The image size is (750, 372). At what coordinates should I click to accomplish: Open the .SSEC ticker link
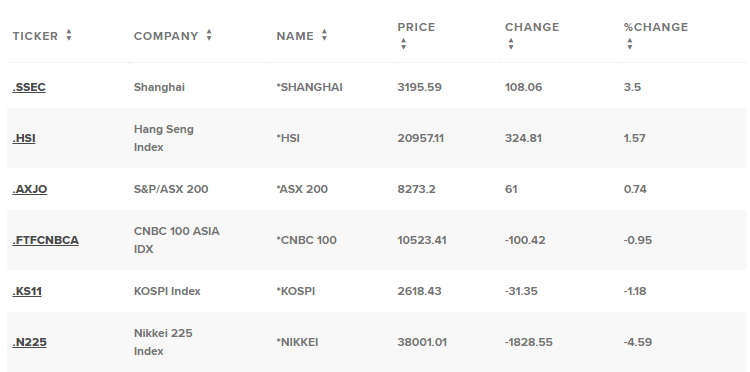[29, 87]
